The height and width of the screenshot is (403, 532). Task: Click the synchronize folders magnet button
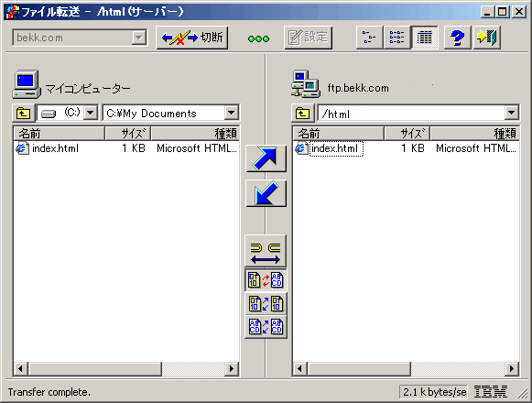(x=266, y=251)
